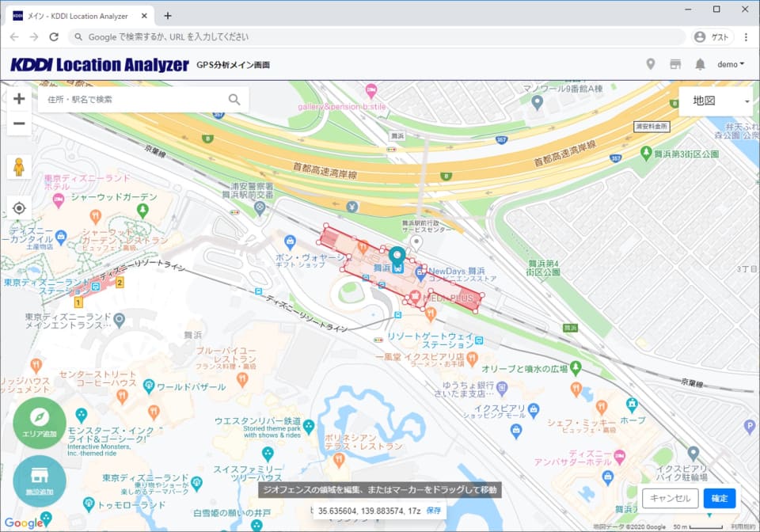The width and height of the screenshot is (760, 532).
Task: Click the teal geofence center marker
Action: pos(397,256)
